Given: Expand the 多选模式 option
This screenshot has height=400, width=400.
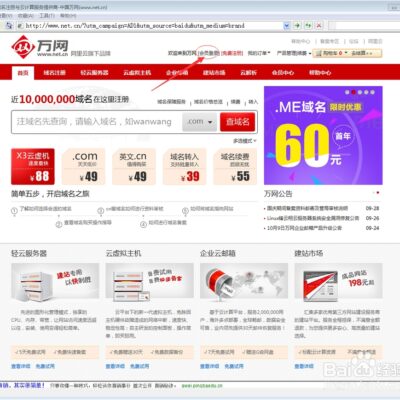Looking at the screenshot, I should (244, 141).
